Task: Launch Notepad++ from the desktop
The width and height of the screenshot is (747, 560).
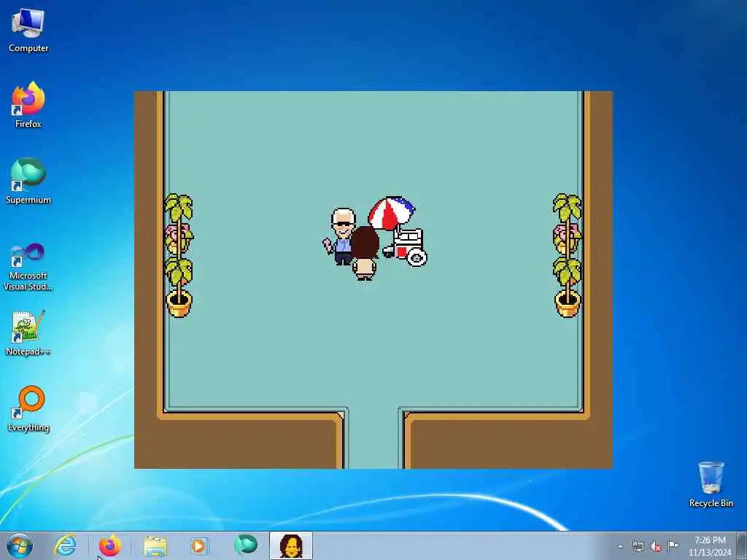Action: pyautogui.click(x=28, y=333)
